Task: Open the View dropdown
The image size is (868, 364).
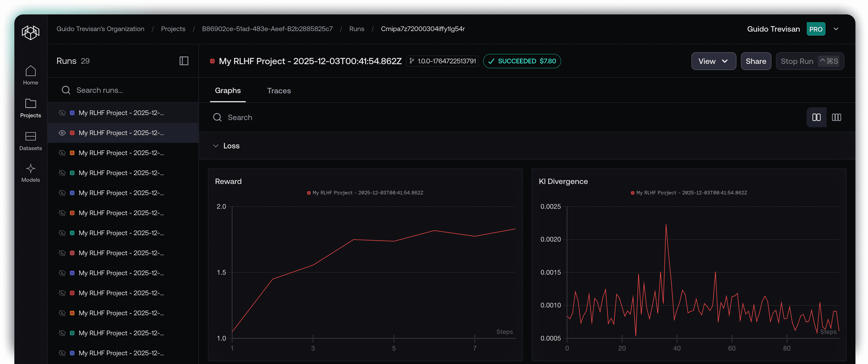Action: click(x=713, y=61)
